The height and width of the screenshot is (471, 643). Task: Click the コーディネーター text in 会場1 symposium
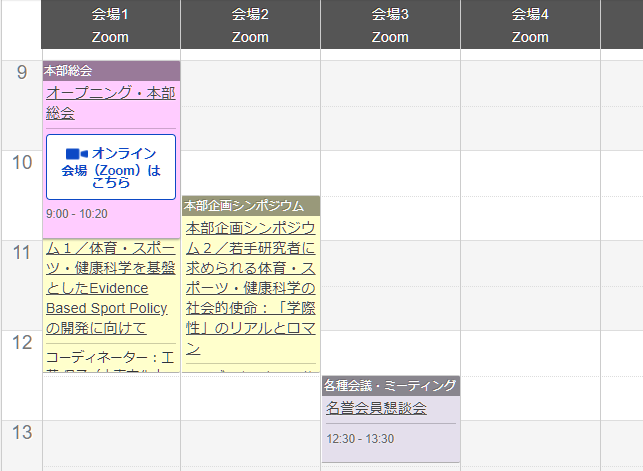[110, 357]
